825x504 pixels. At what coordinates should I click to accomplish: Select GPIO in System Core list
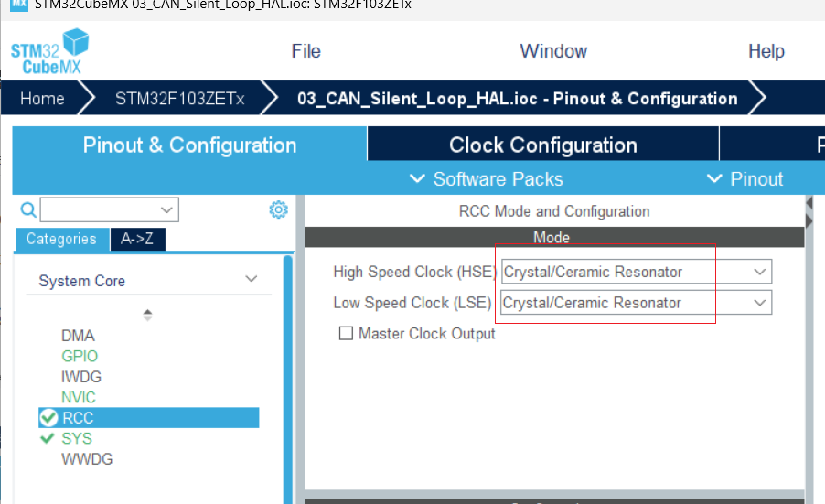(x=80, y=356)
